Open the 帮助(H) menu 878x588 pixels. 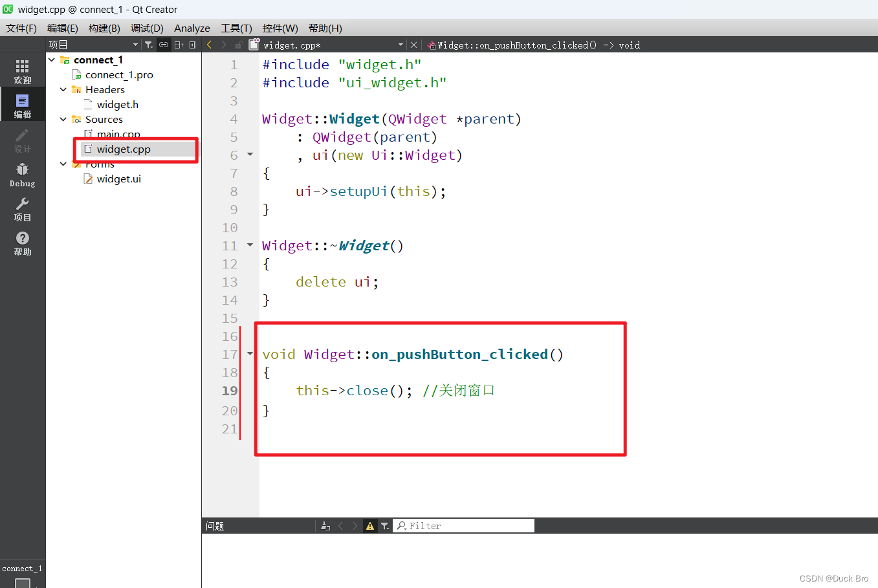click(325, 28)
